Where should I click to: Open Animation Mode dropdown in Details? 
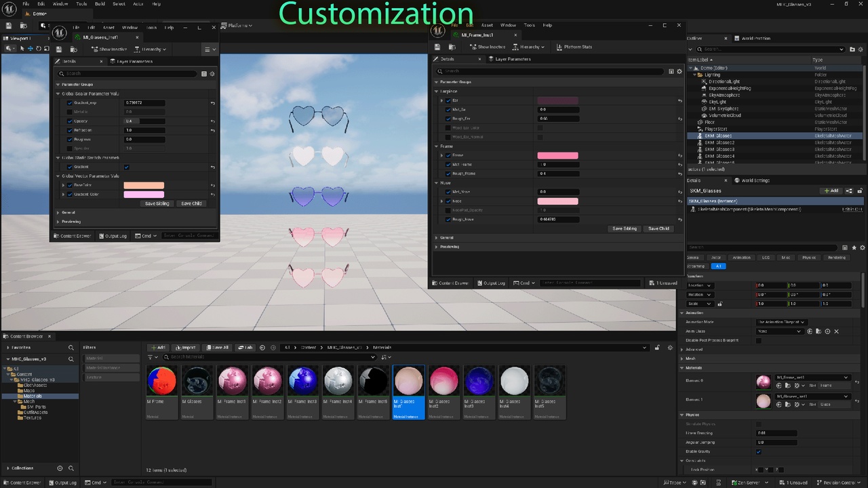point(781,322)
